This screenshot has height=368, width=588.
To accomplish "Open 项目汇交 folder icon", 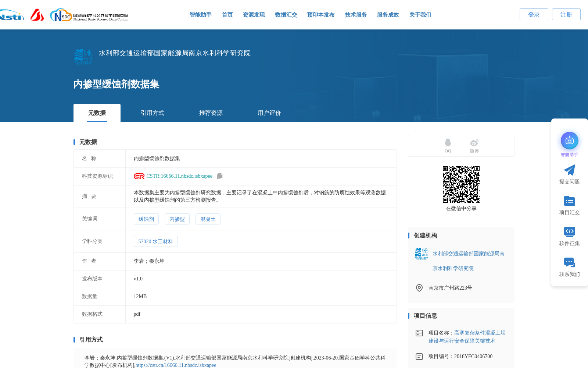I will (569, 201).
